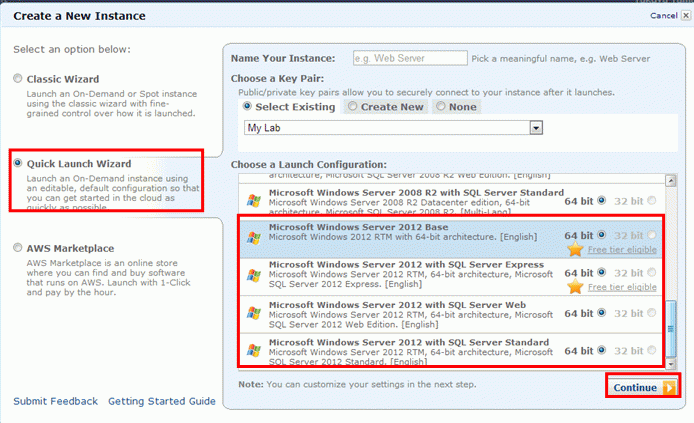The height and width of the screenshot is (423, 694).
Task: Click scroll up arrow of launch configuration list
Action: (x=671, y=181)
